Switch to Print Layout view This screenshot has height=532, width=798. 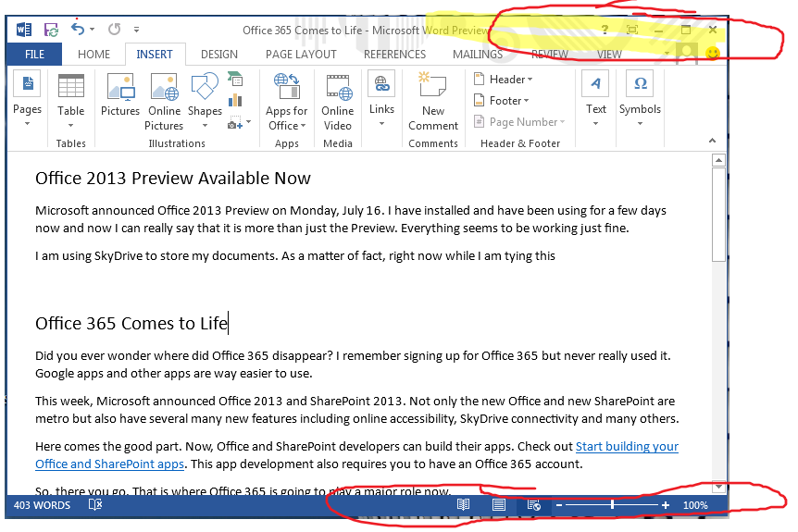point(499,504)
